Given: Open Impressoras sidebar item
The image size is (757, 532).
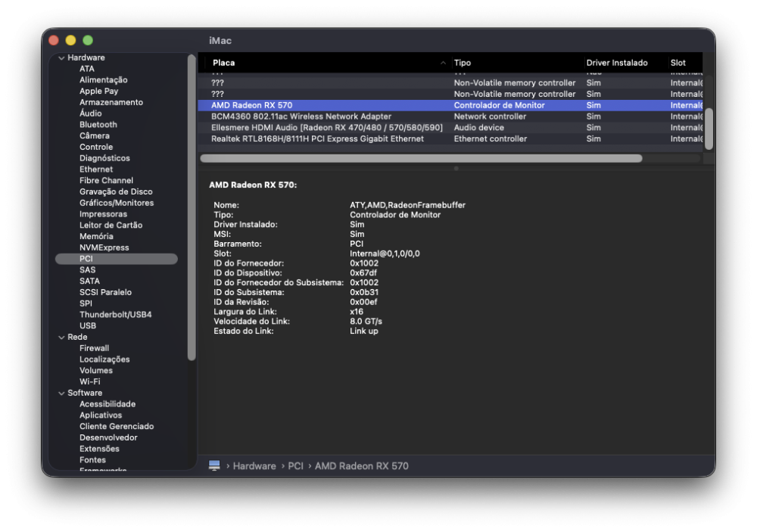Looking at the screenshot, I should [103, 214].
